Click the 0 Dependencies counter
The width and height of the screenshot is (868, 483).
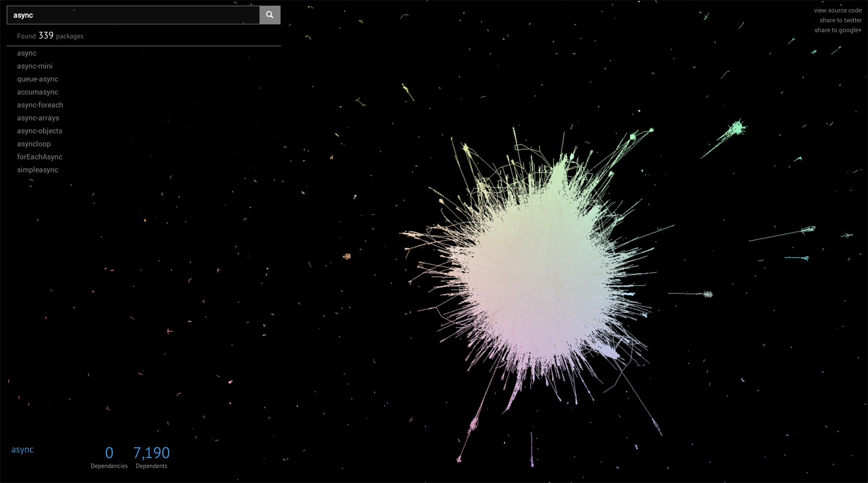[x=109, y=457]
